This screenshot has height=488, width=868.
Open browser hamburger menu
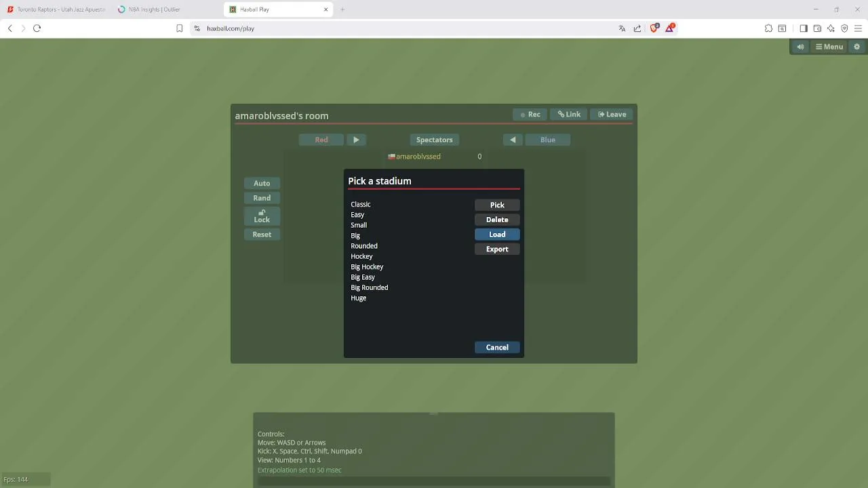858,28
